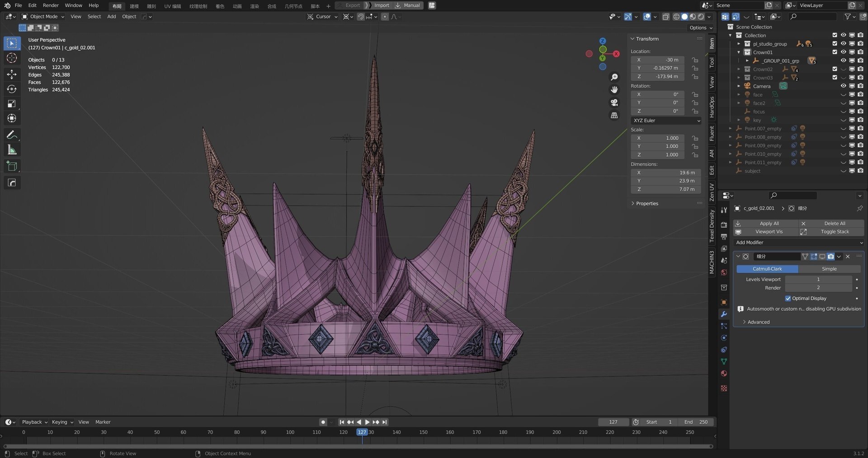Open the viewport Add menu
The height and width of the screenshot is (458, 868).
pyautogui.click(x=111, y=17)
